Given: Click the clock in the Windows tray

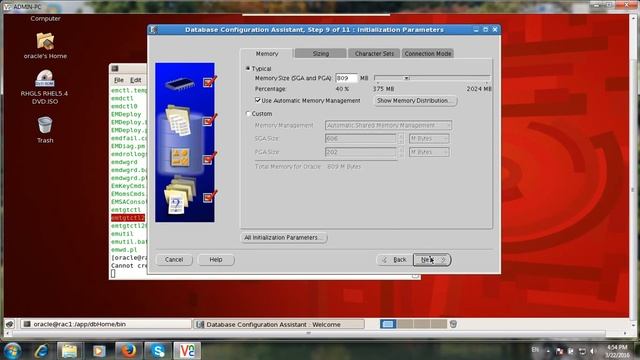Looking at the screenshot, I should [x=617, y=351].
